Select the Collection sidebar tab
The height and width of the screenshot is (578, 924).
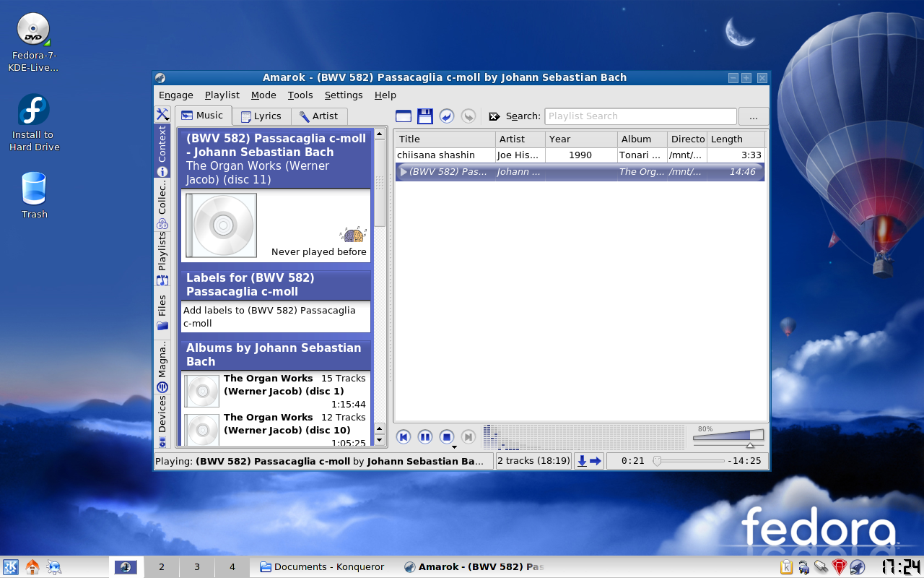tap(162, 204)
